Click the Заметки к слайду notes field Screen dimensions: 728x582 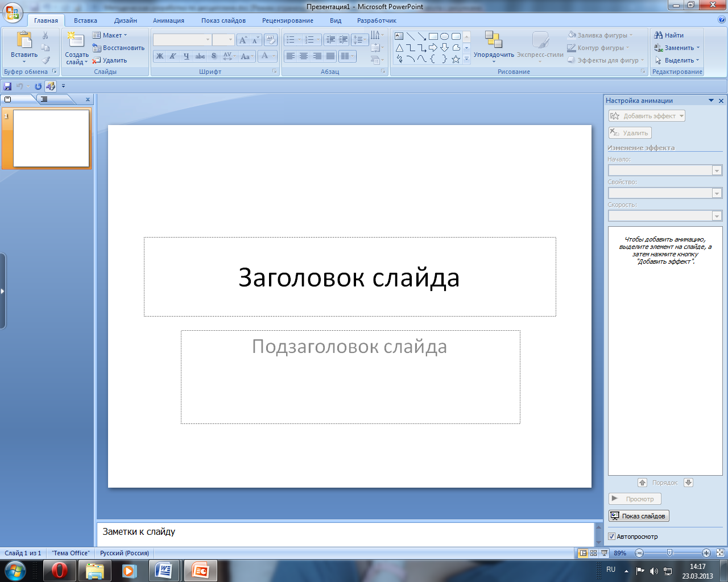click(x=346, y=534)
